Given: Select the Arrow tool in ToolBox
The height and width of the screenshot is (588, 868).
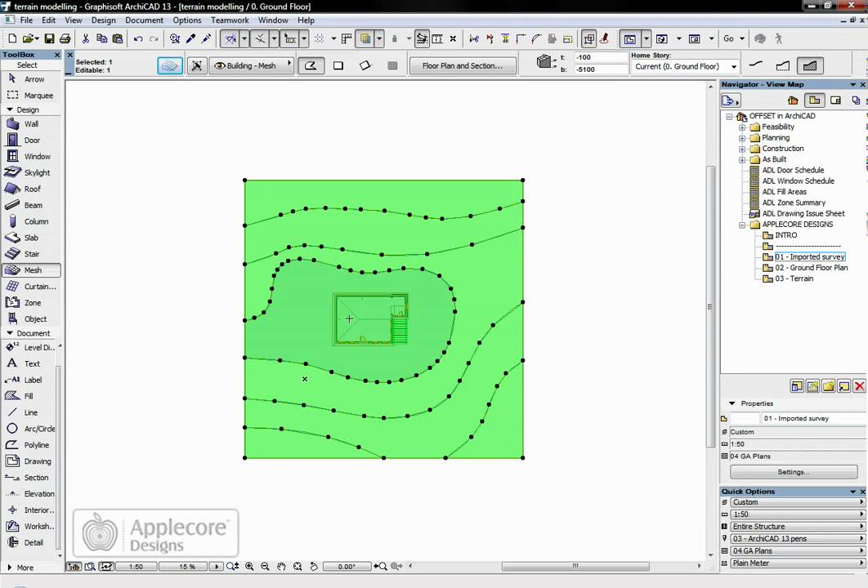Looking at the screenshot, I should point(30,79).
